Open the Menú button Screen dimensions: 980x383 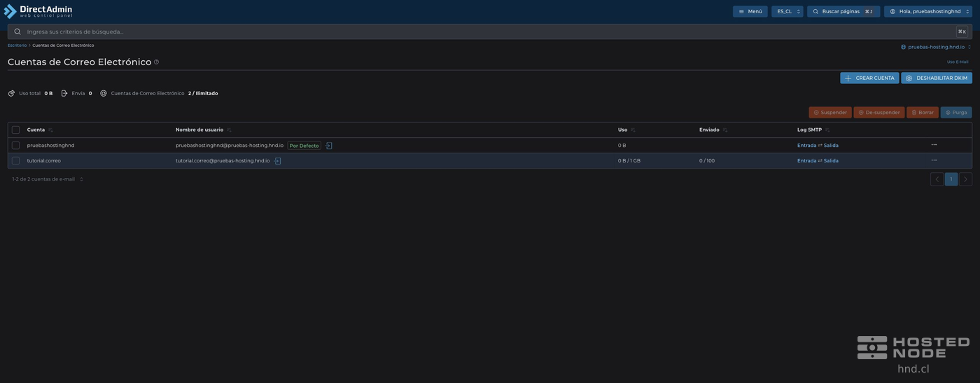pyautogui.click(x=750, y=11)
